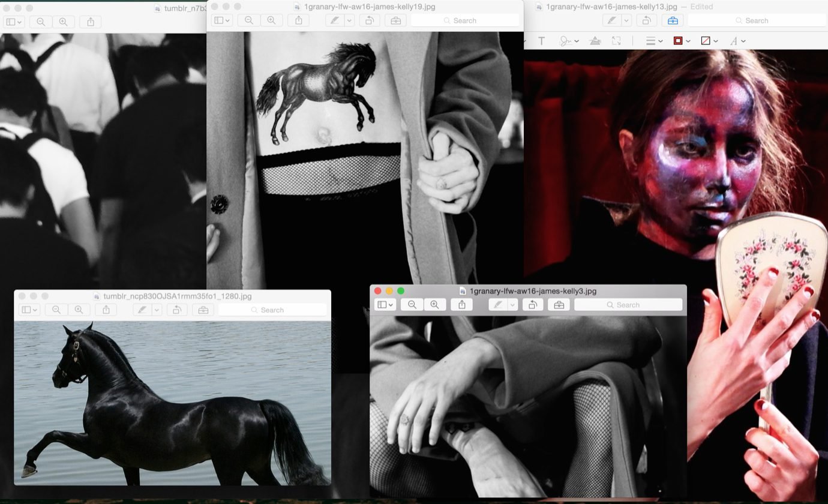
Task: Show markup toolbar in james-kelly3.jpg window
Action: pyautogui.click(x=559, y=305)
